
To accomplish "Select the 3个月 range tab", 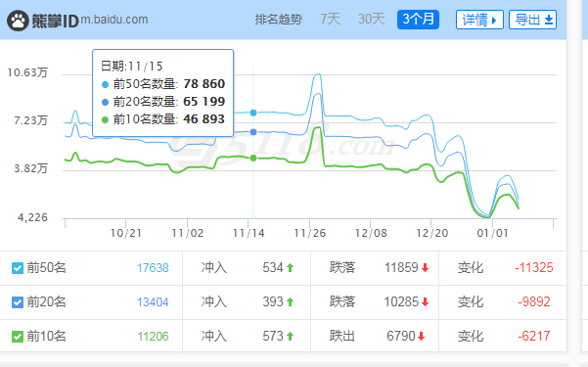I will (418, 20).
